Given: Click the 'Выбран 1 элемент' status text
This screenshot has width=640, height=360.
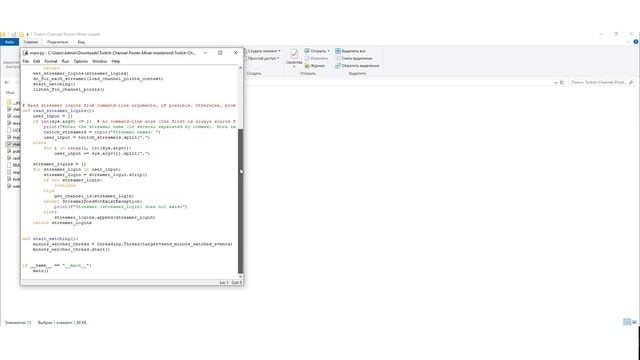Looking at the screenshot, I should pyautogui.click(x=62, y=322).
